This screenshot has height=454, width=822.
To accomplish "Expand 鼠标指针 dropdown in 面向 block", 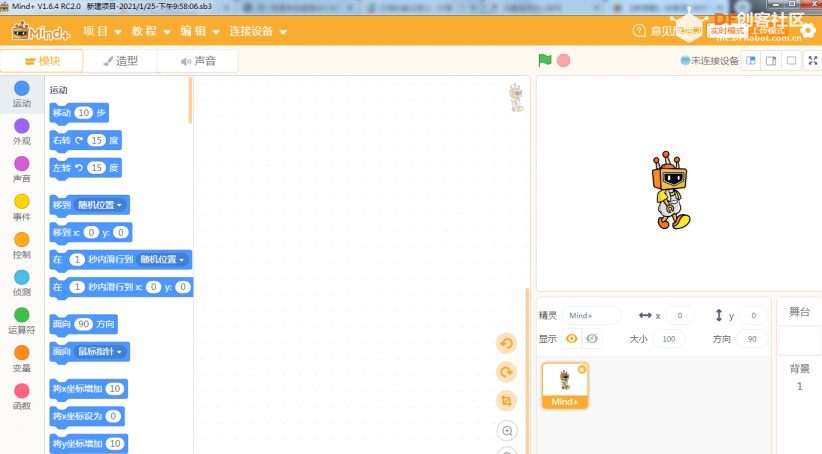I will pos(101,352).
